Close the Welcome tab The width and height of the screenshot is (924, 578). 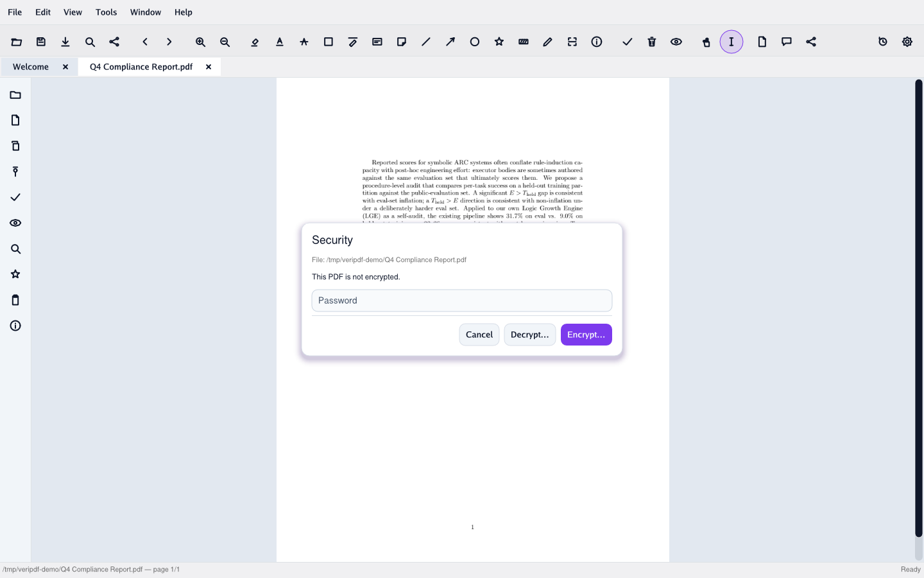tap(65, 67)
